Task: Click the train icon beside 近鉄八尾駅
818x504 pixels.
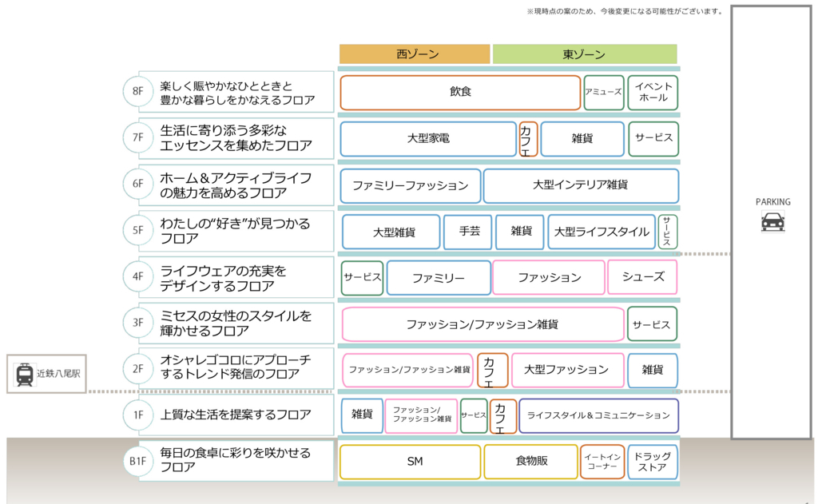Action: click(25, 374)
